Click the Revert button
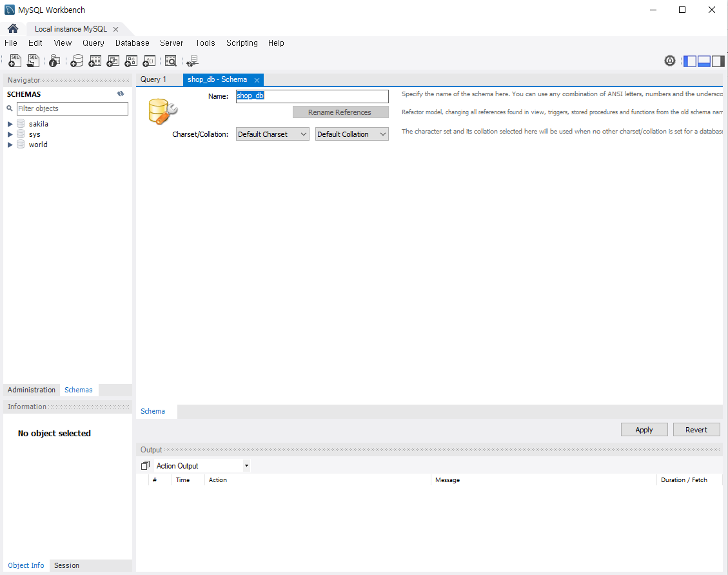The height and width of the screenshot is (575, 728). (696, 430)
